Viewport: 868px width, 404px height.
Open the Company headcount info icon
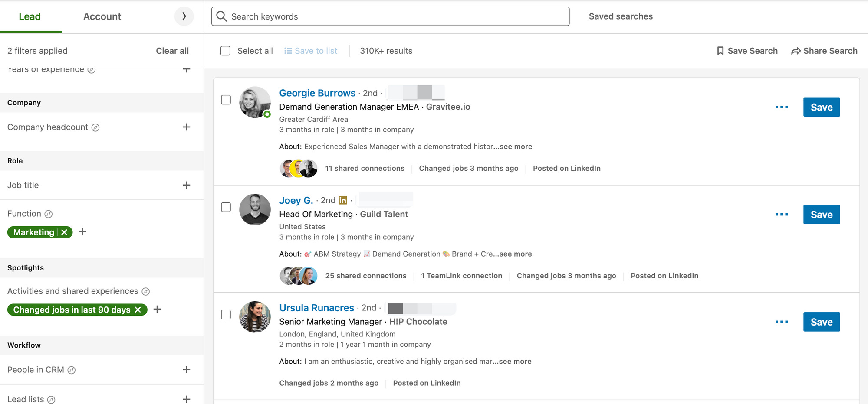tap(95, 127)
